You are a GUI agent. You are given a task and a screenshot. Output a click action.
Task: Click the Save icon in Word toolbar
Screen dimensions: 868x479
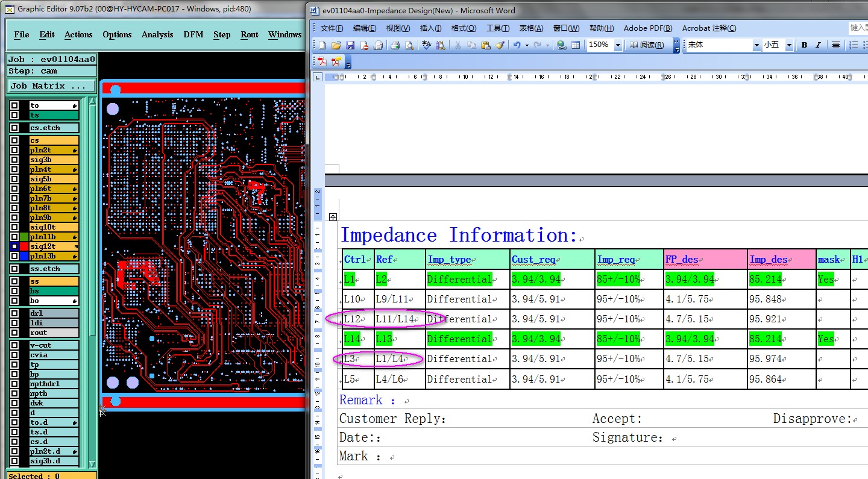click(x=350, y=45)
